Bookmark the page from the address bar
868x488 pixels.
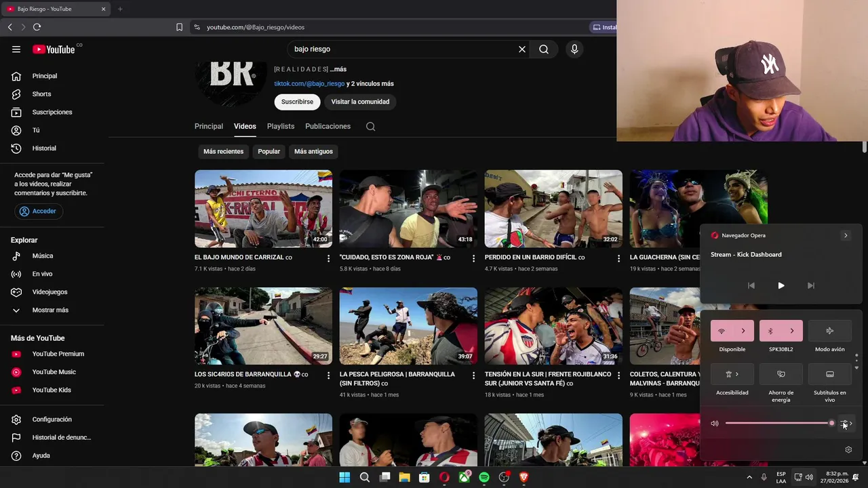(179, 27)
